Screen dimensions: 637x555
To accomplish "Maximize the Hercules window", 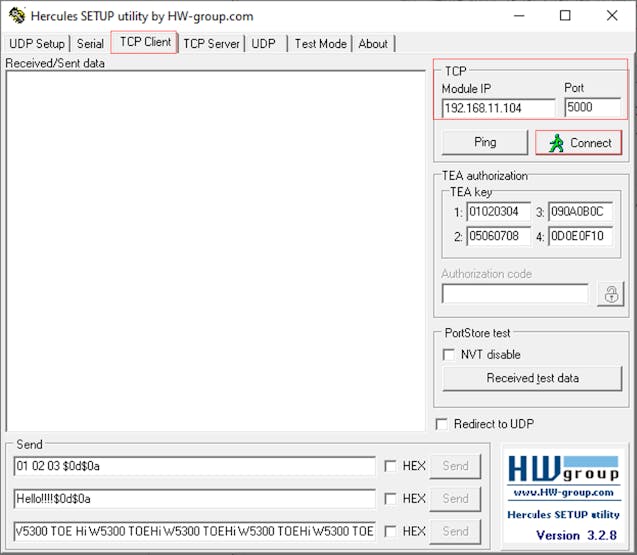I will (565, 16).
